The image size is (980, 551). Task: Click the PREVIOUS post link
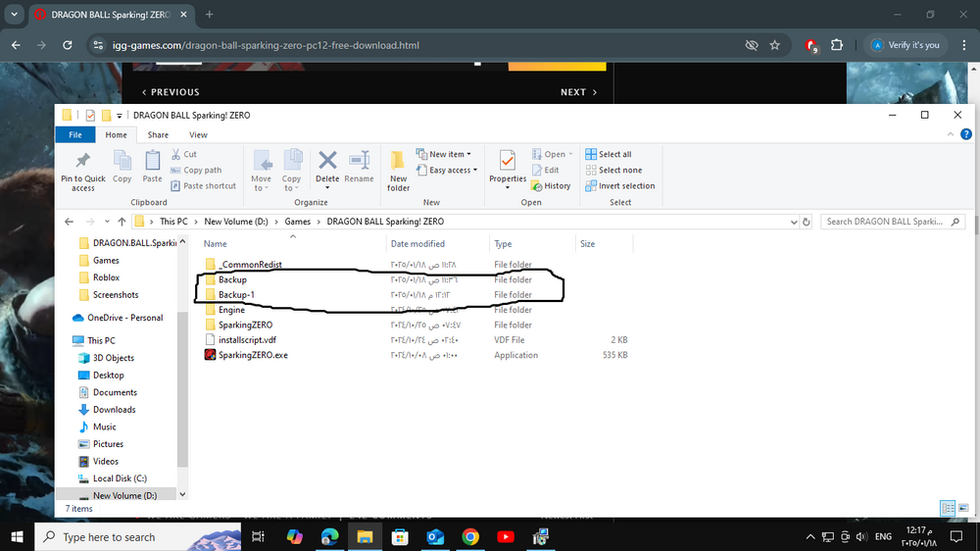click(171, 92)
